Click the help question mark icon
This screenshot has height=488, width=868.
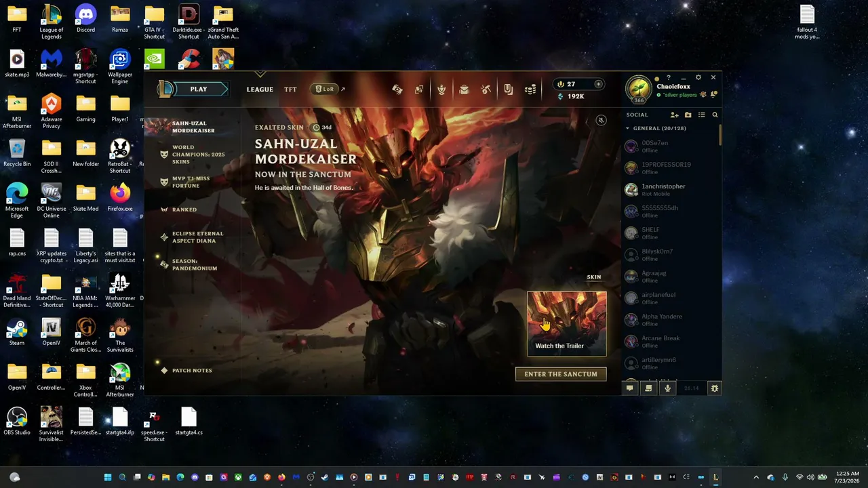click(x=669, y=77)
